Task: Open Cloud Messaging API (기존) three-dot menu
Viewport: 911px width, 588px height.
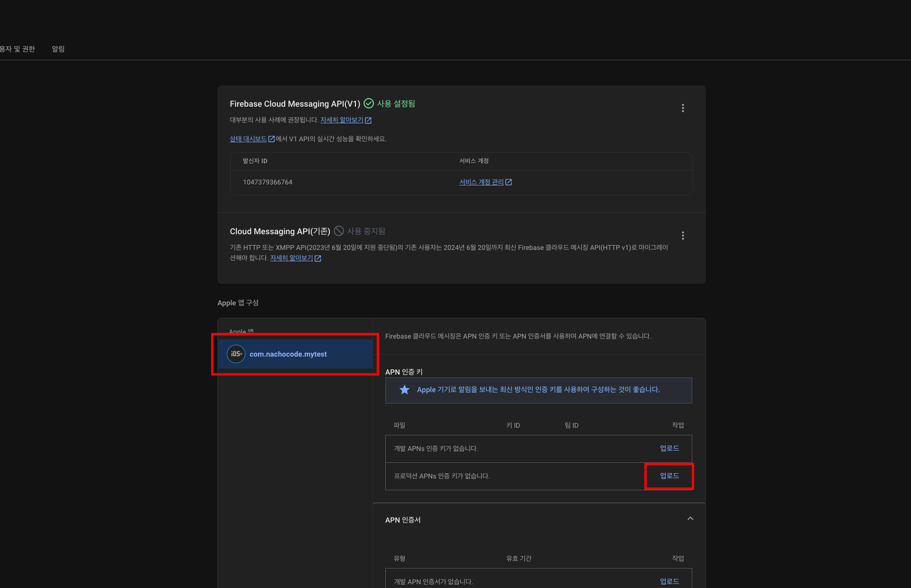Action: [x=683, y=236]
